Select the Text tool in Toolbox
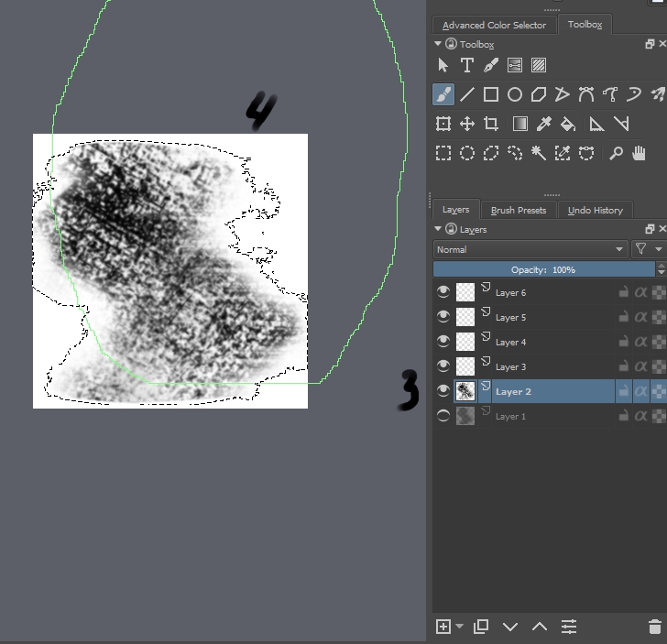Image resolution: width=667 pixels, height=644 pixels. click(x=467, y=65)
